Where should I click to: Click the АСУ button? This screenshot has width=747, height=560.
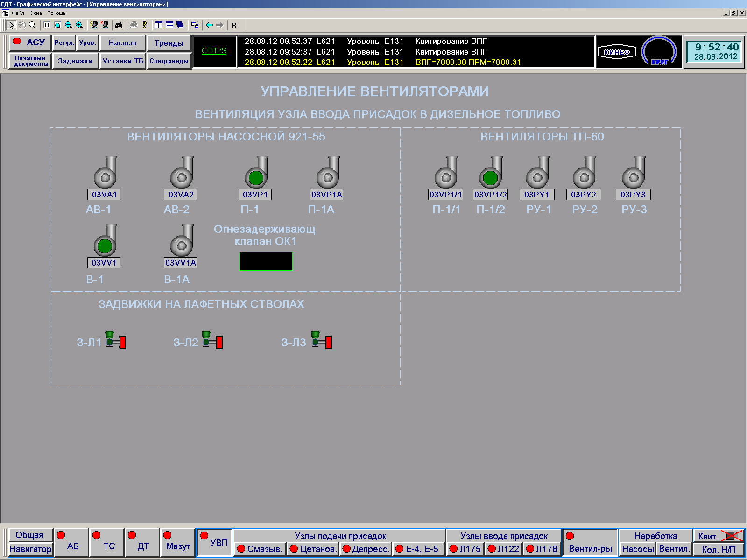pos(30,42)
